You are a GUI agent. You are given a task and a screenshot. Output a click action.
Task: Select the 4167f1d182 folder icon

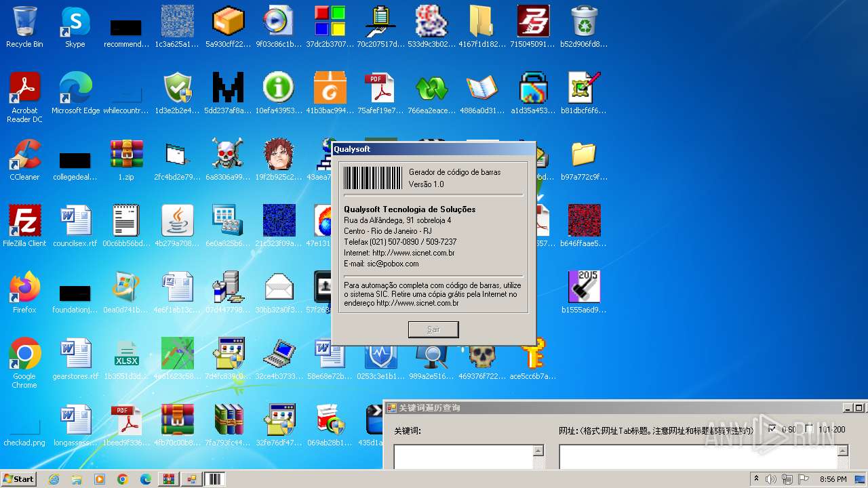[482, 27]
